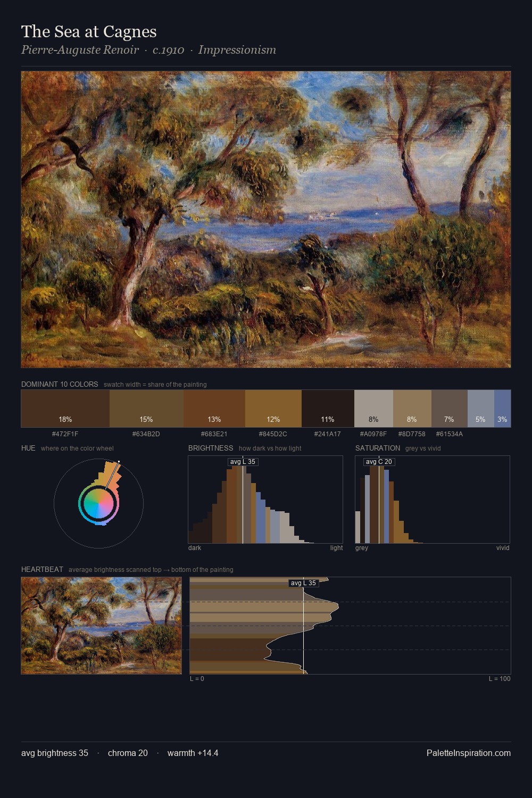Viewport: 532px width, 798px height.
Task: Click the 'HUE' section heading
Action: coord(28,448)
